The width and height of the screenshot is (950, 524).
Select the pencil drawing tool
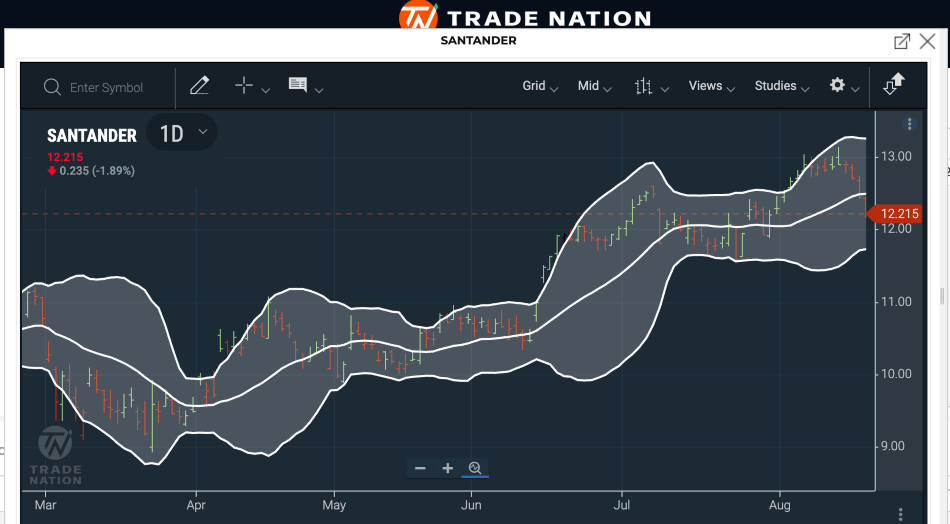click(x=199, y=85)
